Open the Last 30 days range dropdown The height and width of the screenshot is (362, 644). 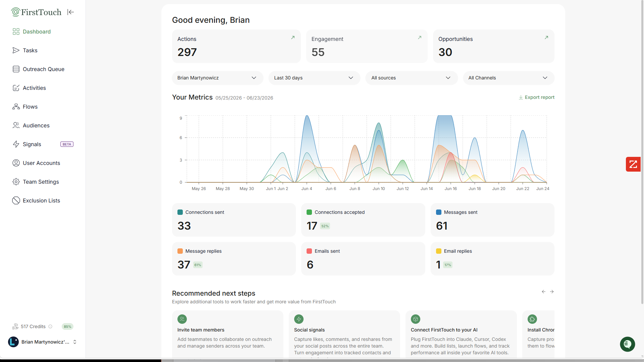(314, 78)
